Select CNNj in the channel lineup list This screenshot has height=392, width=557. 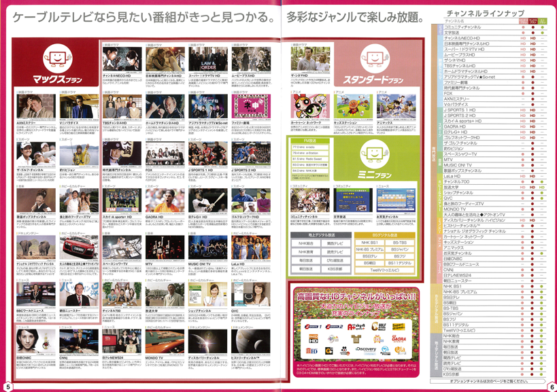click(448, 270)
